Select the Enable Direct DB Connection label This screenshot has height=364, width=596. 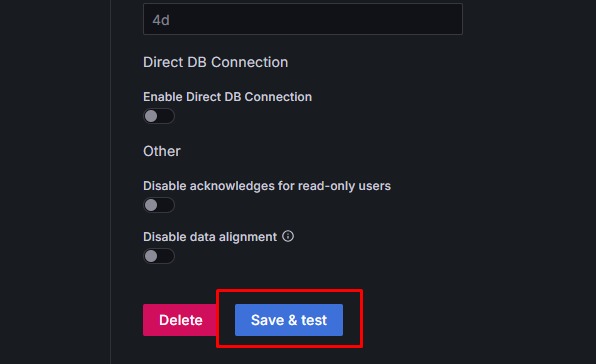[x=227, y=97]
